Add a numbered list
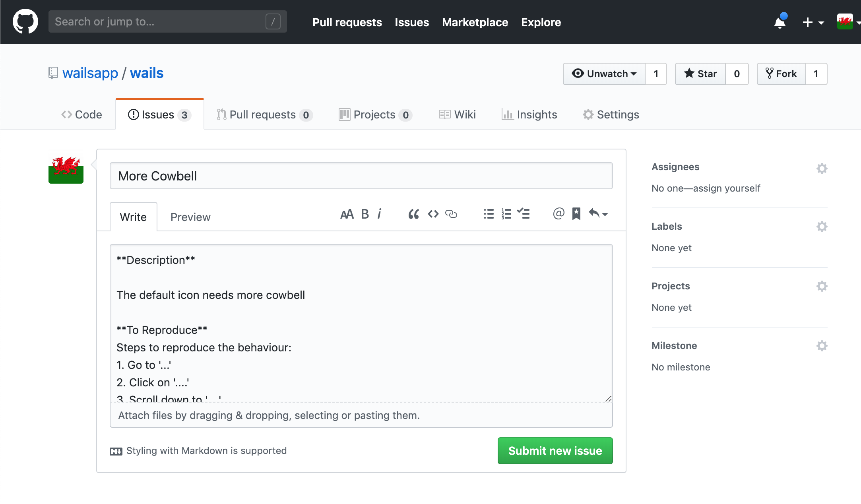The image size is (861, 504). click(506, 214)
